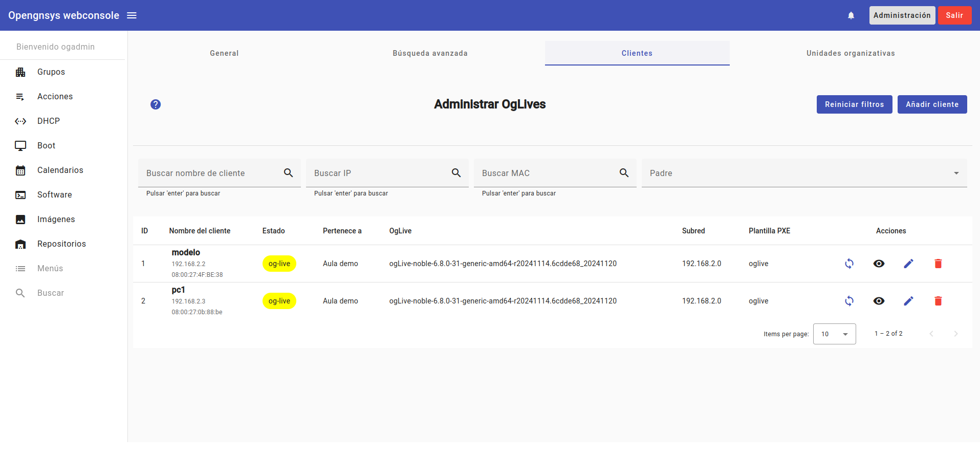Image resolution: width=980 pixels, height=457 pixels.
Task: Open Repositorios in the sidebar
Action: (61, 244)
